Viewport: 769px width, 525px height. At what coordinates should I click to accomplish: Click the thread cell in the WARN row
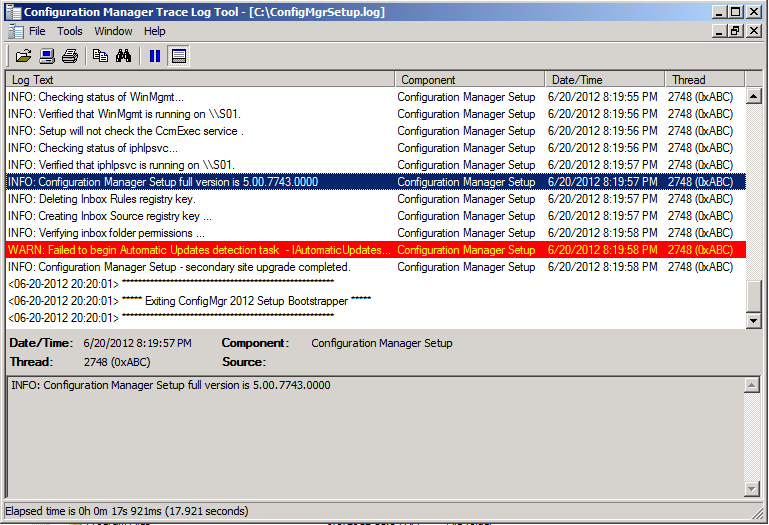click(x=700, y=250)
